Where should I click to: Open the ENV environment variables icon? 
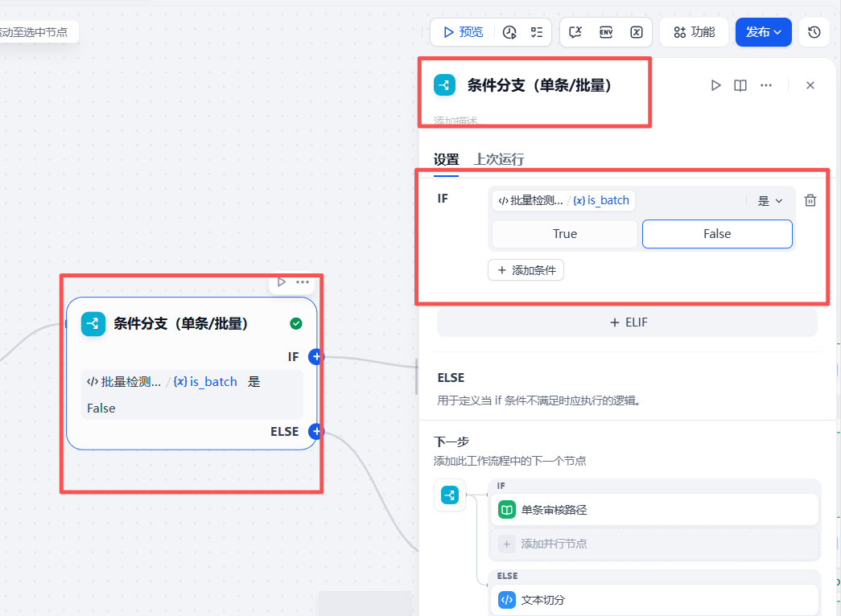click(606, 32)
